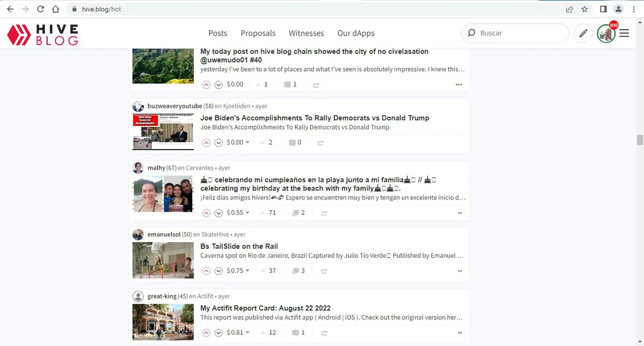
Task: Open the Witnesses menu item
Action: pyautogui.click(x=306, y=33)
